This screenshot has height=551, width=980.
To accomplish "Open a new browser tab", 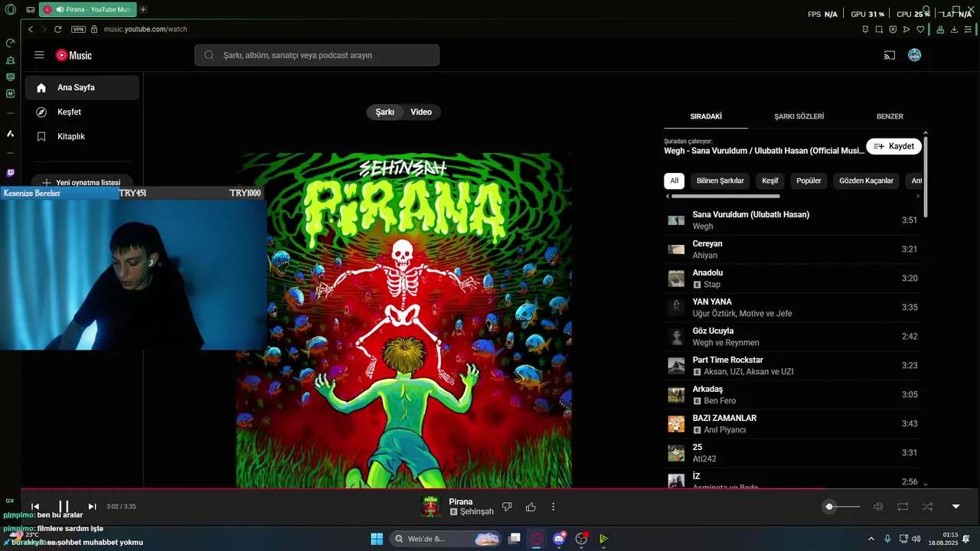I will point(143,10).
